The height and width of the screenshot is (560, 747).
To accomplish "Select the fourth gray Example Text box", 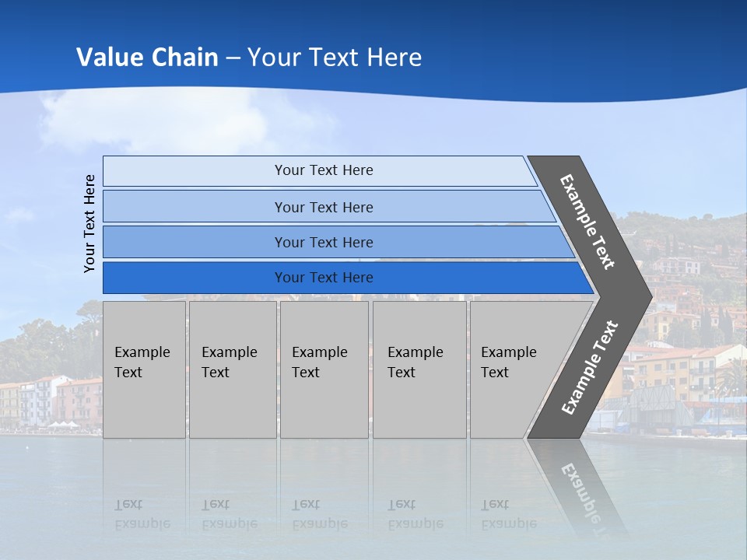I will coord(419,369).
